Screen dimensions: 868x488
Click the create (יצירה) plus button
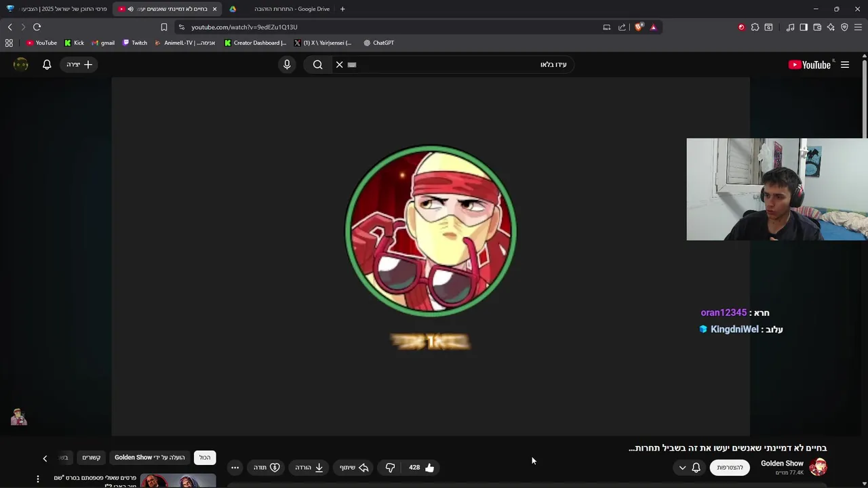(79, 64)
